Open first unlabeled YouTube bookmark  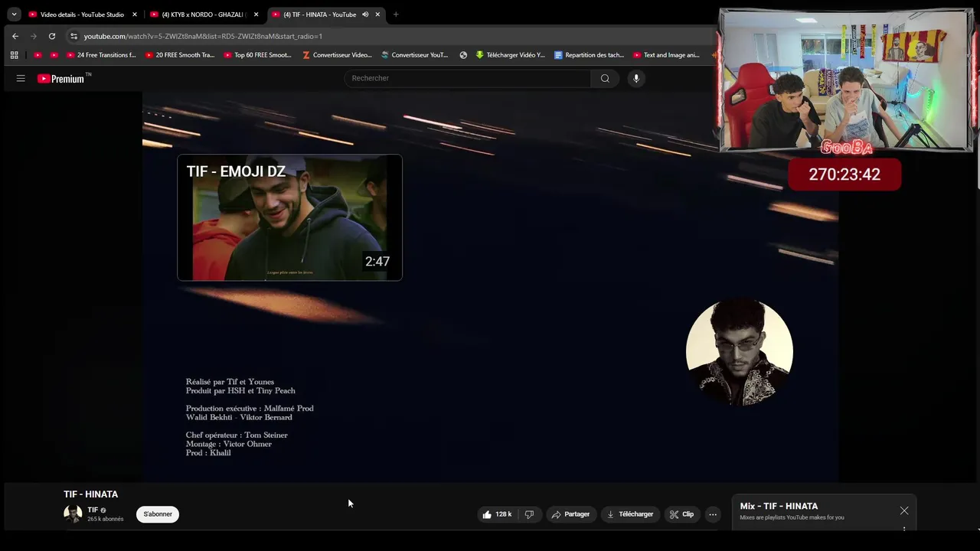coord(38,55)
